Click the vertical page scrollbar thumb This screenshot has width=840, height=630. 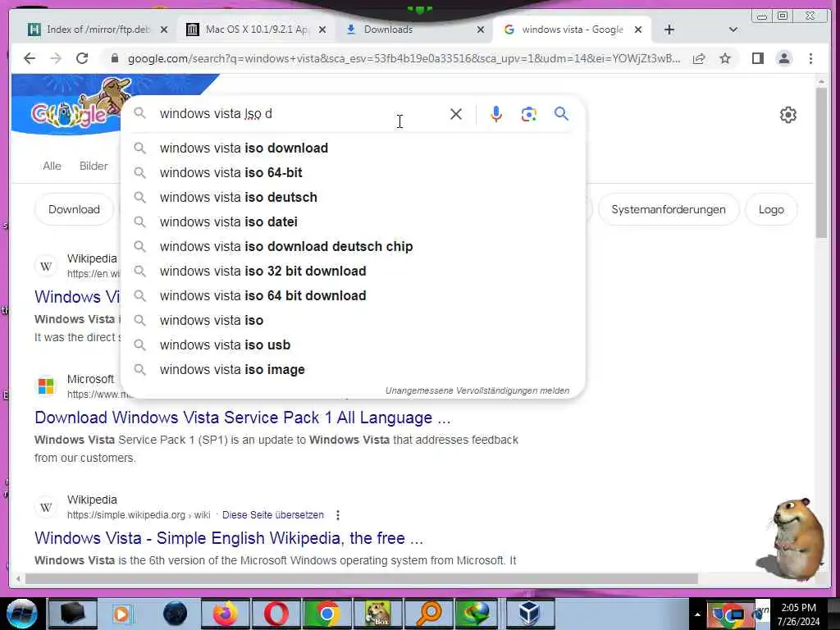click(820, 162)
